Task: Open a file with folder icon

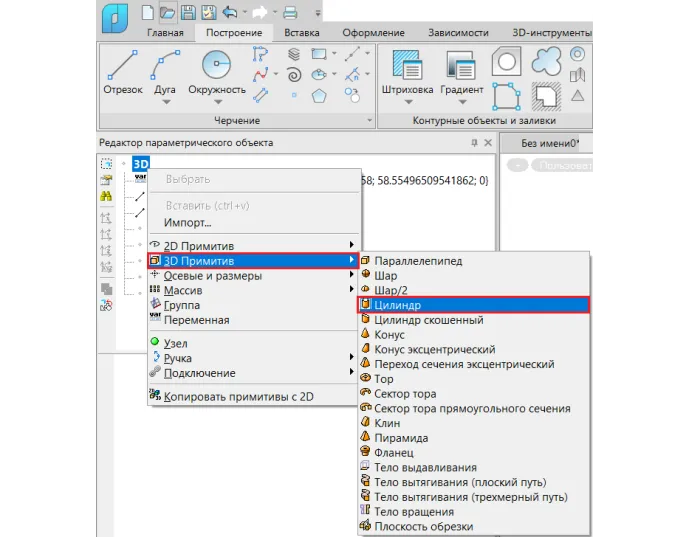Action: (x=167, y=12)
